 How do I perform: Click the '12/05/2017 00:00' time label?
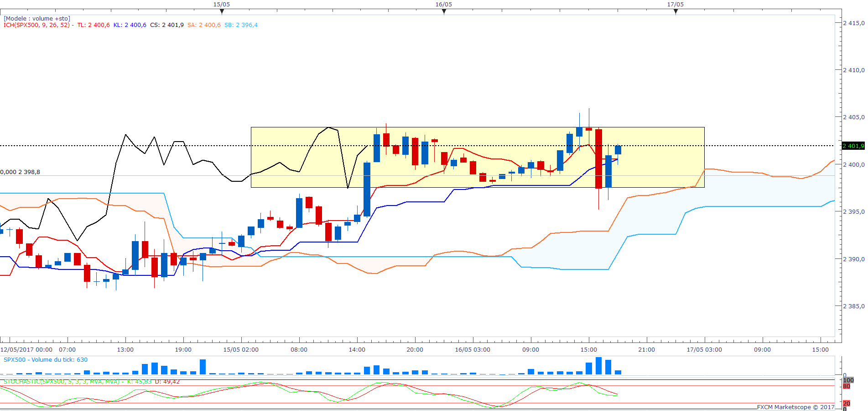(x=26, y=350)
